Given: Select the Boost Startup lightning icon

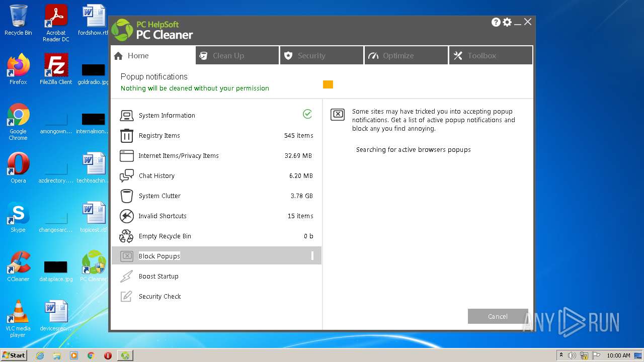Looking at the screenshot, I should pyautogui.click(x=126, y=277).
